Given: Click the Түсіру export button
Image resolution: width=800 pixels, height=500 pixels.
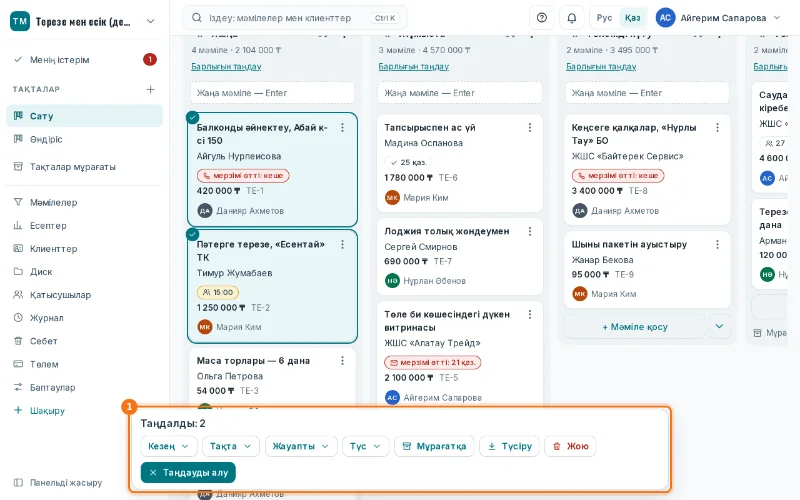Looking at the screenshot, I should (x=509, y=446).
